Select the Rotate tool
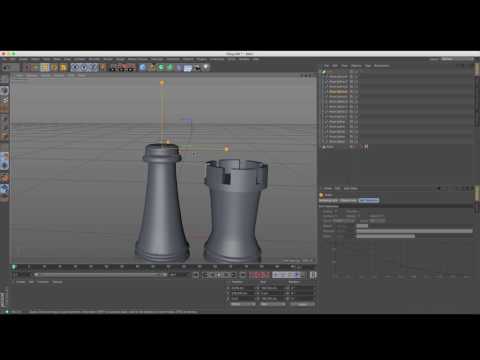Image resolution: width=480 pixels, height=360 pixels. click(x=54, y=68)
